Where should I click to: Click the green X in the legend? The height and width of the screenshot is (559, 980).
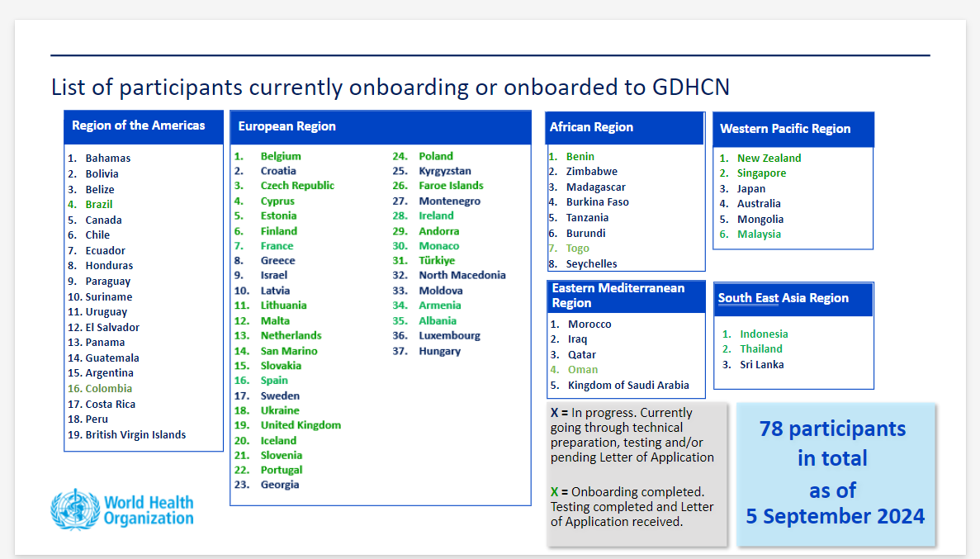[x=555, y=492]
